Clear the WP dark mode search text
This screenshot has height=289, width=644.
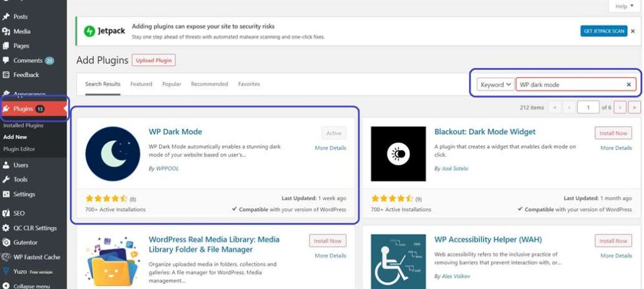pyautogui.click(x=629, y=85)
